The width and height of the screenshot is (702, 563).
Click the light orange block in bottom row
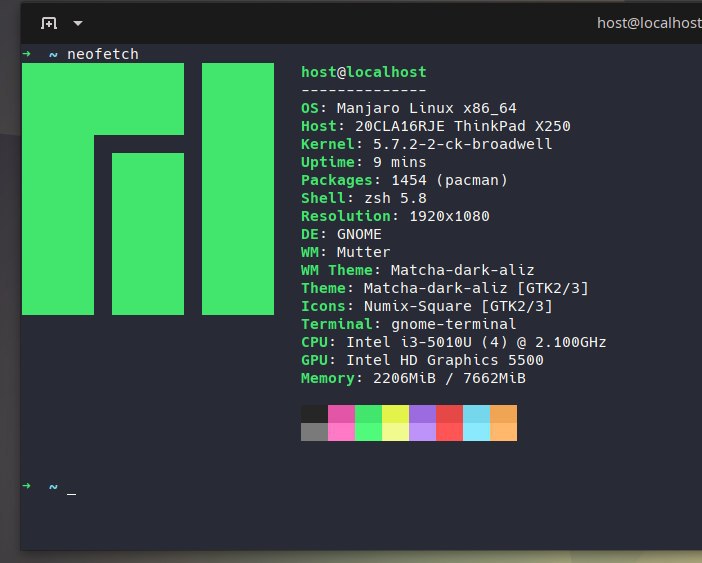point(504,432)
